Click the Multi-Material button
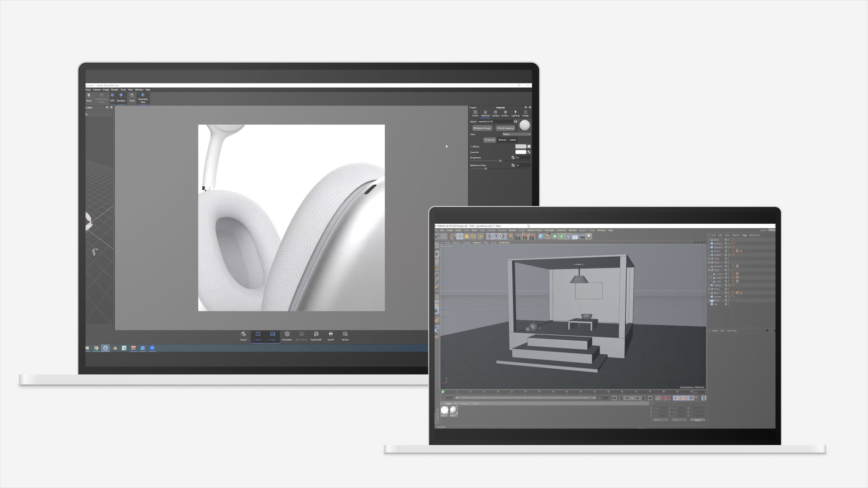 [x=505, y=128]
